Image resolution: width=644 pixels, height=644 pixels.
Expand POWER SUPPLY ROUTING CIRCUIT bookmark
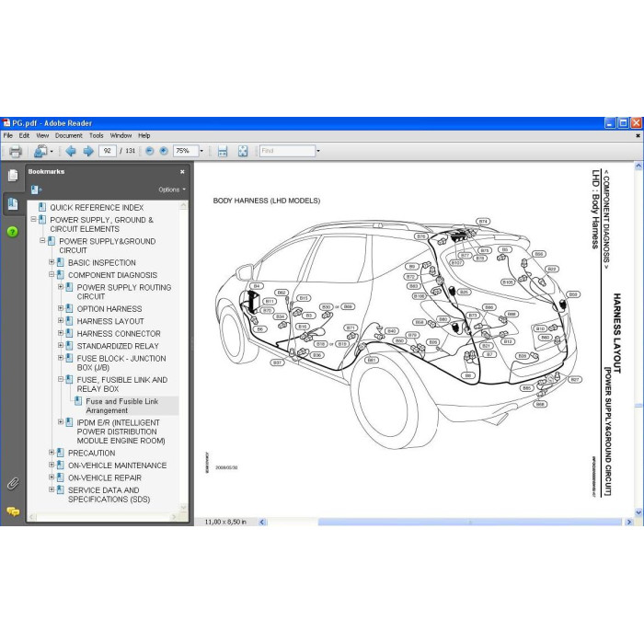[x=61, y=287]
